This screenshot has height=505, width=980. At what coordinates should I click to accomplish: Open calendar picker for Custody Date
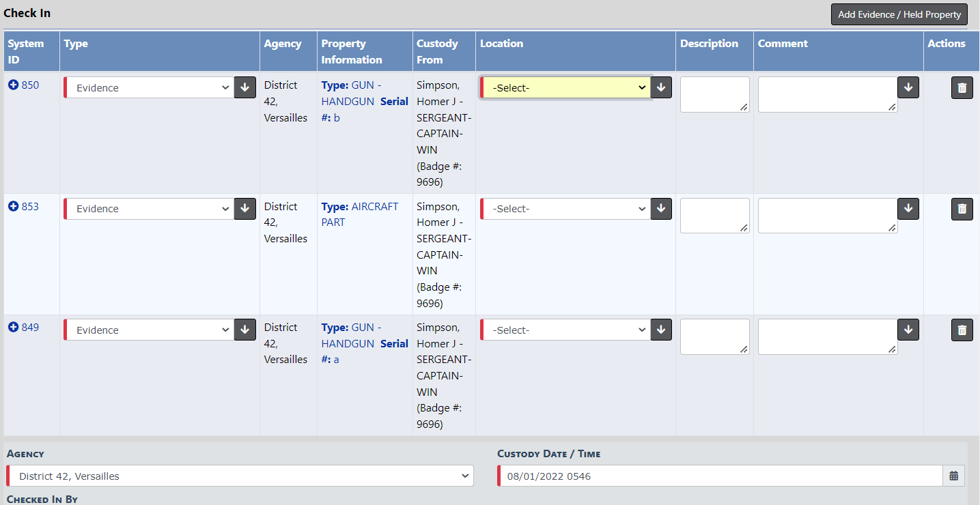click(953, 476)
